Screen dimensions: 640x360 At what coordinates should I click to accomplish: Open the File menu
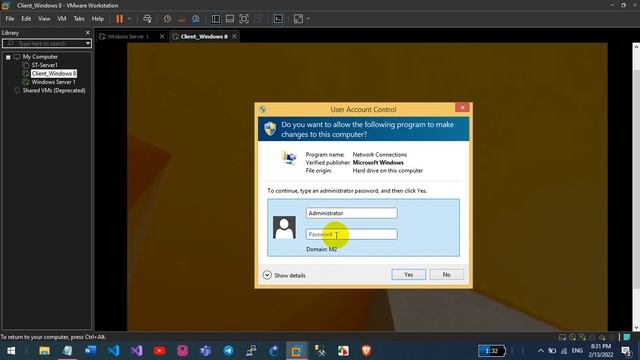10,19
